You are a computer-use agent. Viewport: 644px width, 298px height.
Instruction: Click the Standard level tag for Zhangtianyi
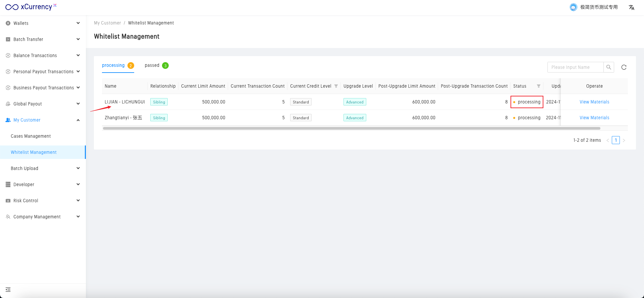(301, 118)
